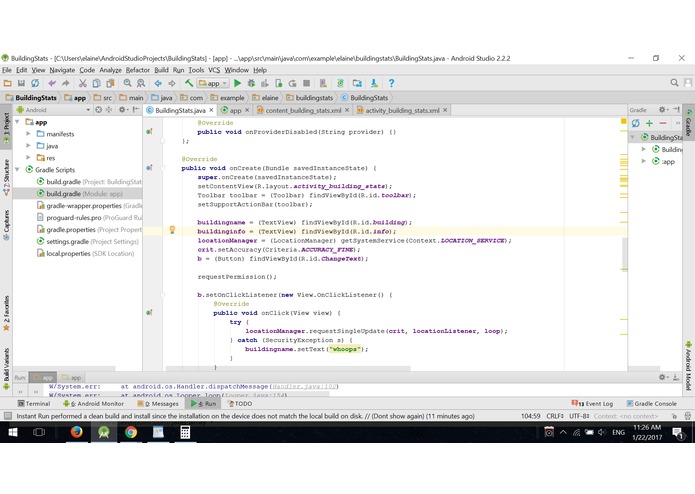Open the Refactor menu
The height and width of the screenshot is (494, 695).
(137, 70)
